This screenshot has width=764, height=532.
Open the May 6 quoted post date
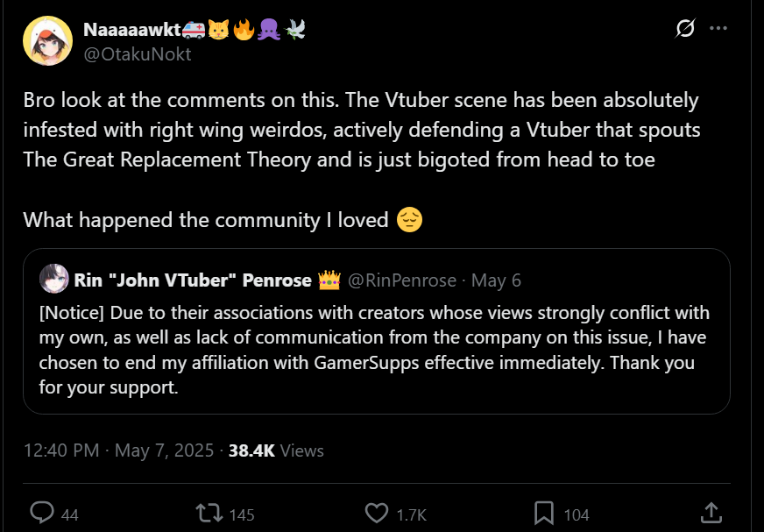point(496,280)
